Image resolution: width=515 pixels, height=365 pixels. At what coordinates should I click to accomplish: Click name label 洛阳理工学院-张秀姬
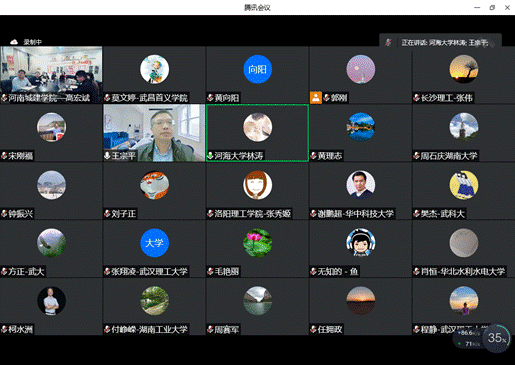click(x=253, y=214)
